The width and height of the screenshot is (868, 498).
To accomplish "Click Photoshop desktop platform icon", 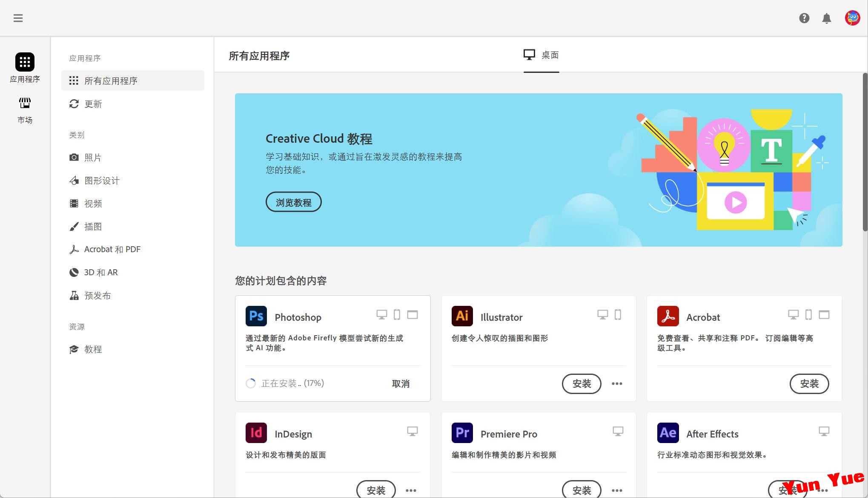I will tap(382, 315).
